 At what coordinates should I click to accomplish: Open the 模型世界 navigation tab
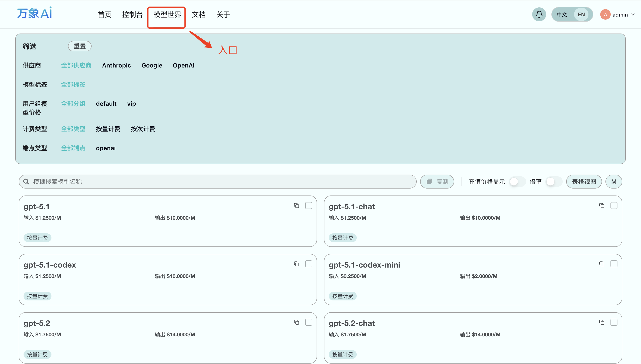pyautogui.click(x=167, y=15)
